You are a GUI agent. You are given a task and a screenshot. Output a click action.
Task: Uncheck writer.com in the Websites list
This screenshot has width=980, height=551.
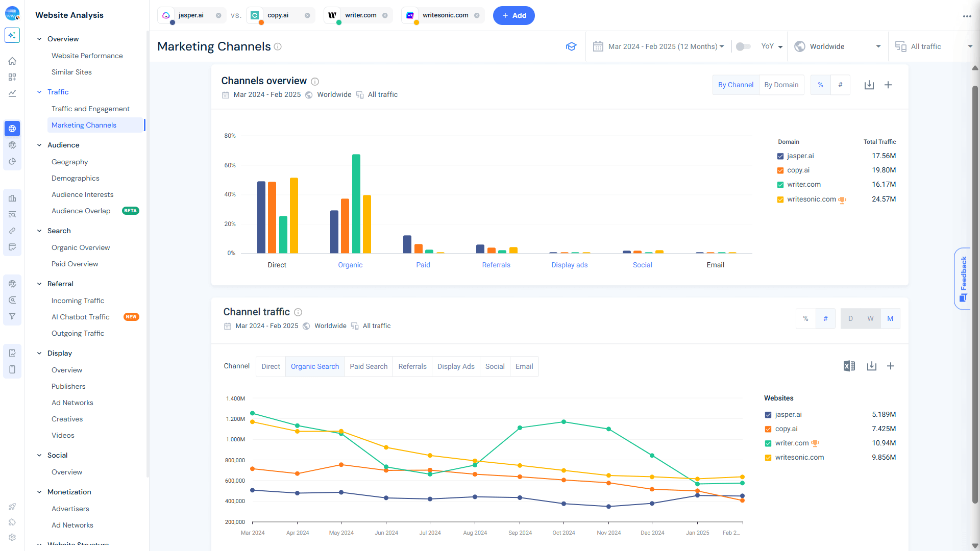point(768,443)
